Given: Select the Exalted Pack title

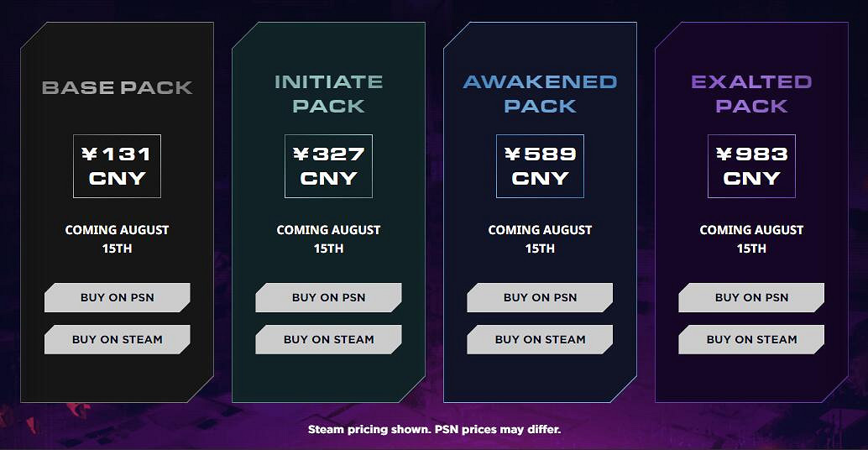Looking at the screenshot, I should point(752,93).
